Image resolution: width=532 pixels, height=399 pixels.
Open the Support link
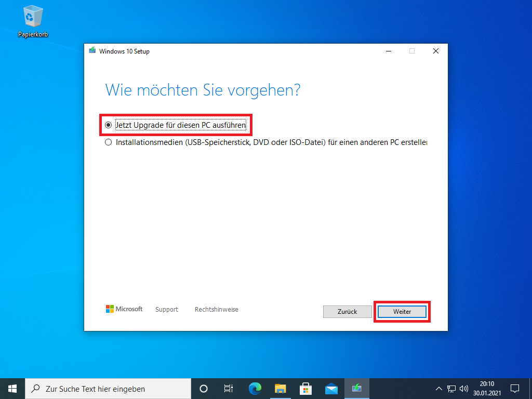pyautogui.click(x=167, y=310)
